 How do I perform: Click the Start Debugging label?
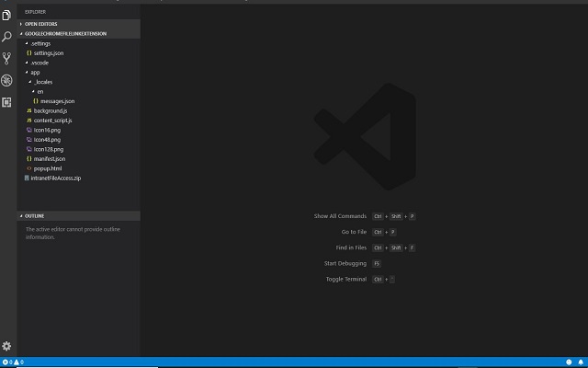point(345,263)
